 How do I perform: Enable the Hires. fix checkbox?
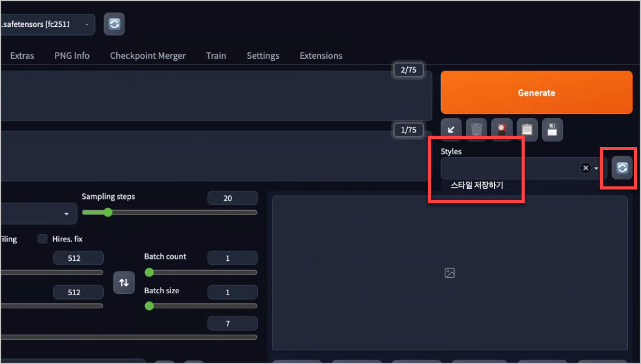click(x=42, y=238)
